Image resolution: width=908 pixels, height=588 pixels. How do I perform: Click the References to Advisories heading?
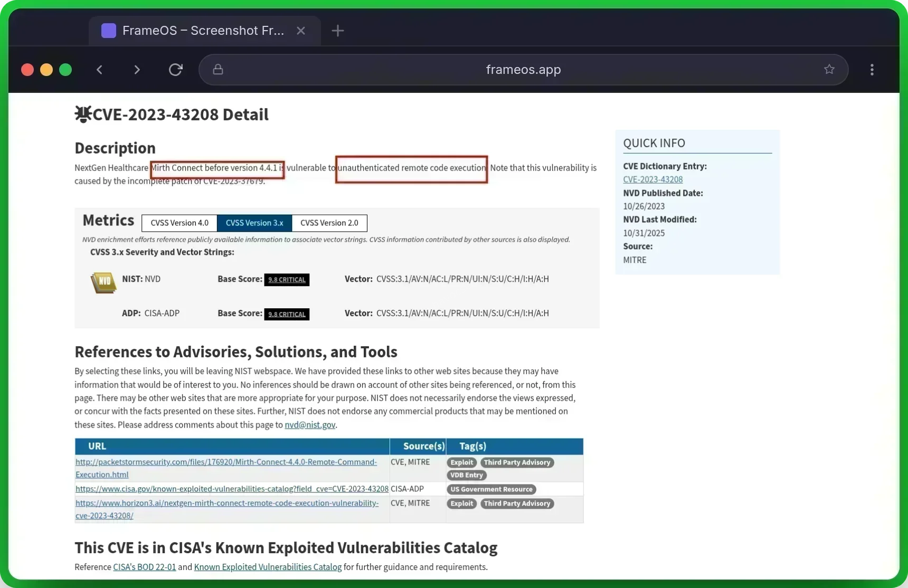pos(236,352)
